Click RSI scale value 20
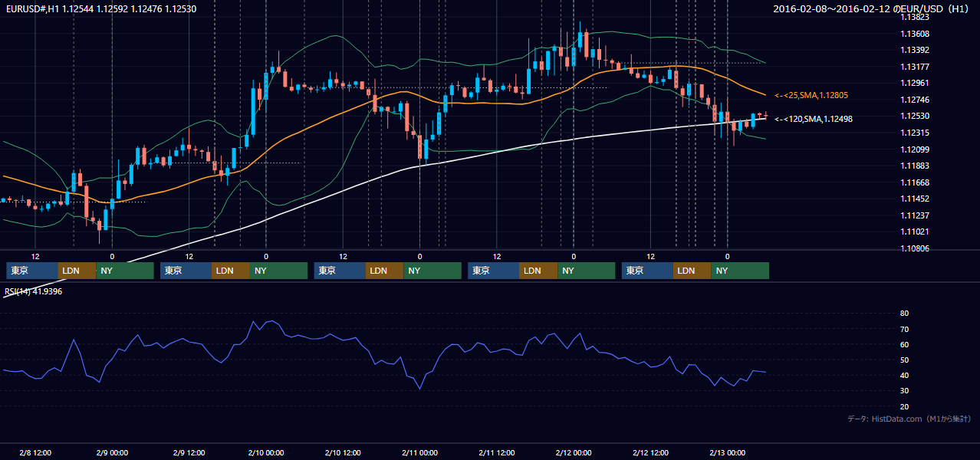This screenshot has height=460, width=980. click(904, 406)
